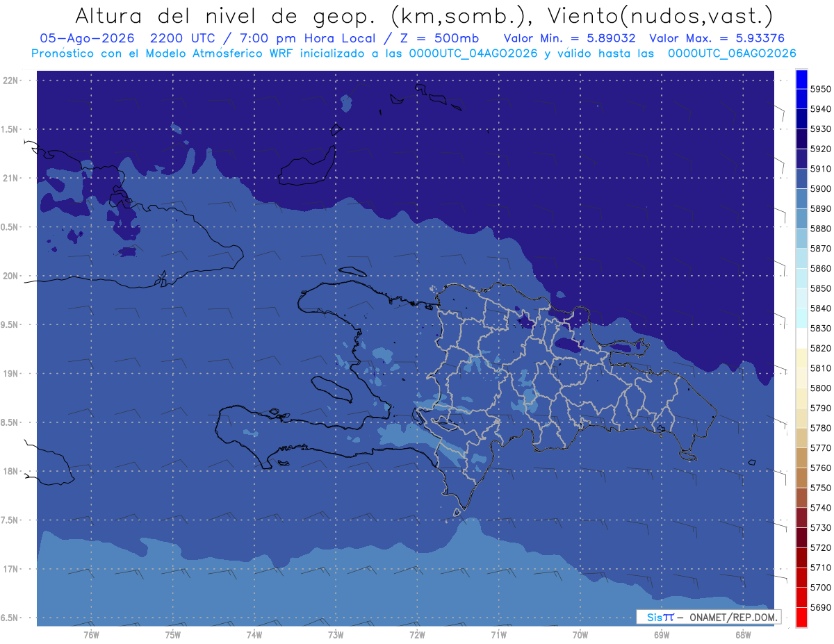
Task: Click the 22N latitude axis label
Action: click(11, 80)
